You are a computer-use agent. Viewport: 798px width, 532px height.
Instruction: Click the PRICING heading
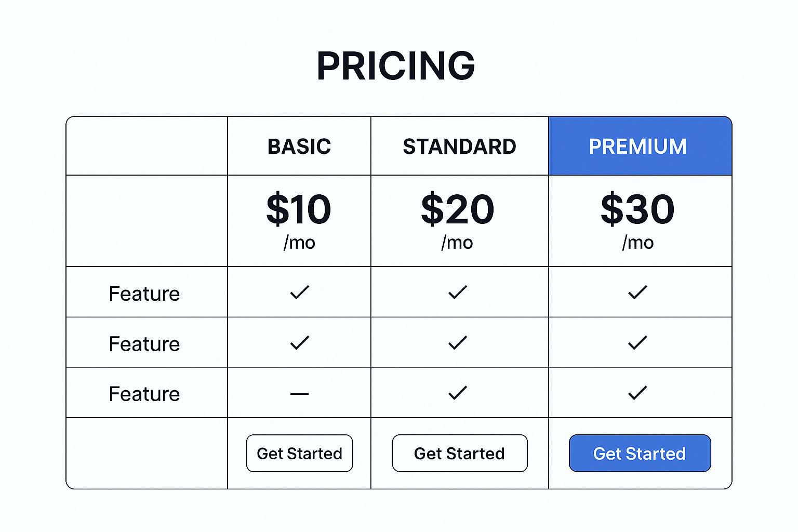396,66
